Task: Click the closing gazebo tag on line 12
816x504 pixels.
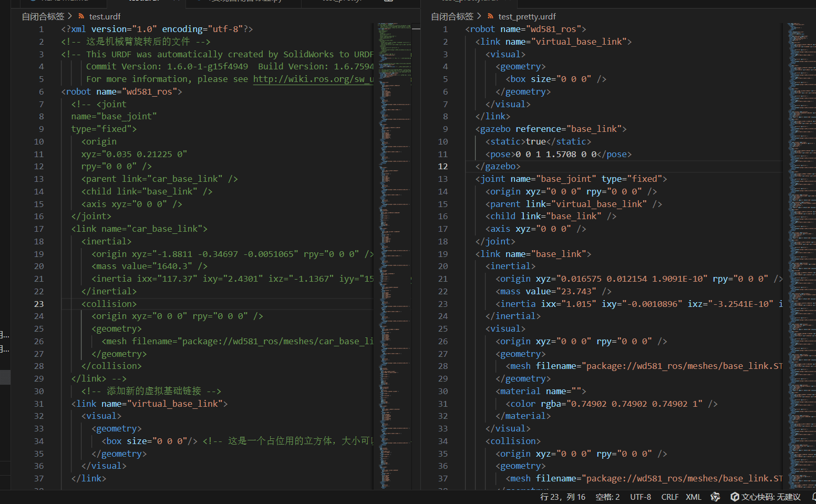Action: click(498, 167)
